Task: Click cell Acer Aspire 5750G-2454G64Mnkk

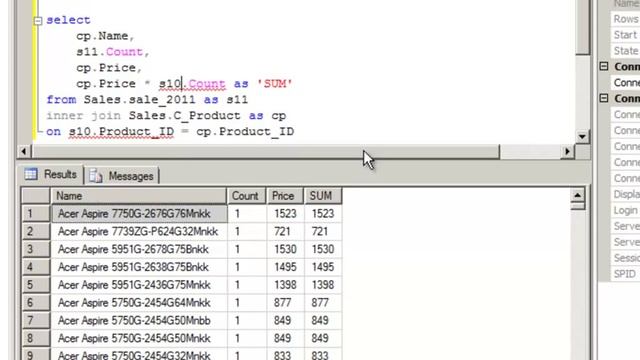Action: coord(139,302)
